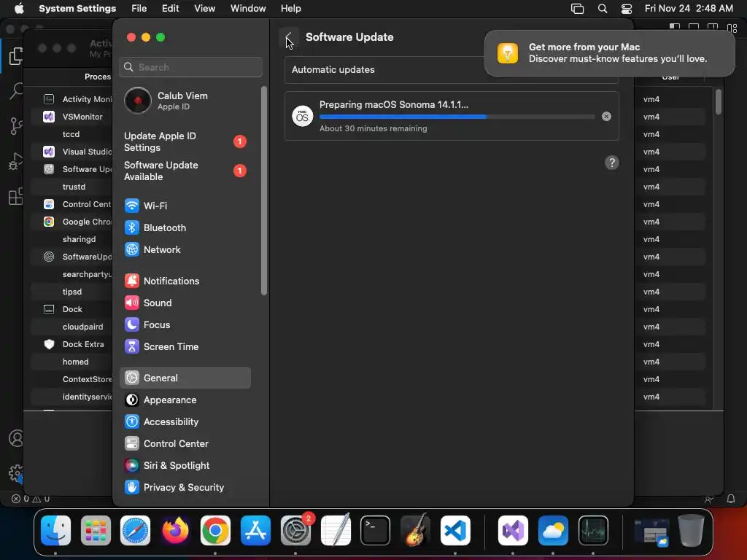The height and width of the screenshot is (560, 747).
Task: Open Screen Time settings pane
Action: point(185,346)
